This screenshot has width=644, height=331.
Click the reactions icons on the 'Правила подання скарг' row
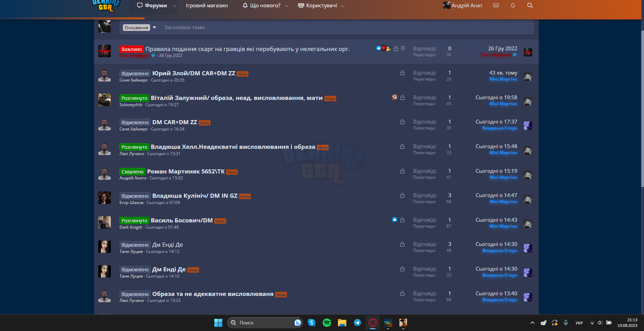(x=383, y=49)
